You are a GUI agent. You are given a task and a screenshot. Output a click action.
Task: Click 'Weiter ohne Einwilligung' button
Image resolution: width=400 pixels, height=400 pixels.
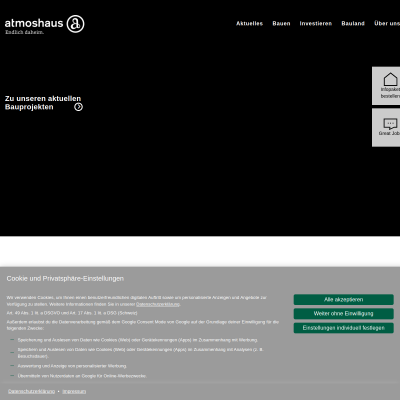[x=343, y=314]
